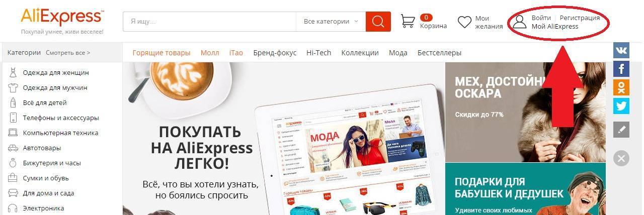The height and width of the screenshot is (215, 644).
Task: Share via the Odnoklassniki icon
Action: (621, 87)
